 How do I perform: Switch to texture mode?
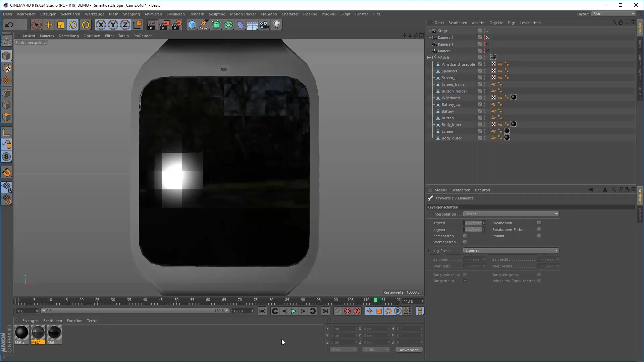(6, 68)
